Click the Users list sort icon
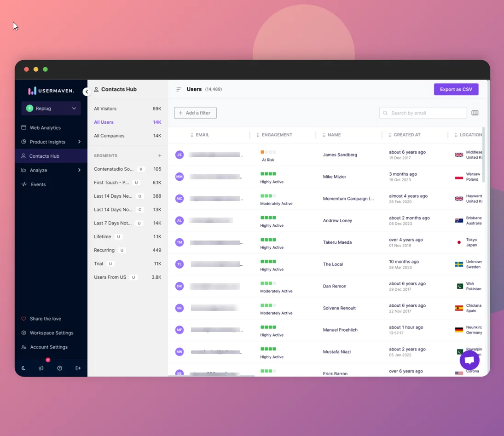This screenshot has width=504, height=436. point(179,89)
